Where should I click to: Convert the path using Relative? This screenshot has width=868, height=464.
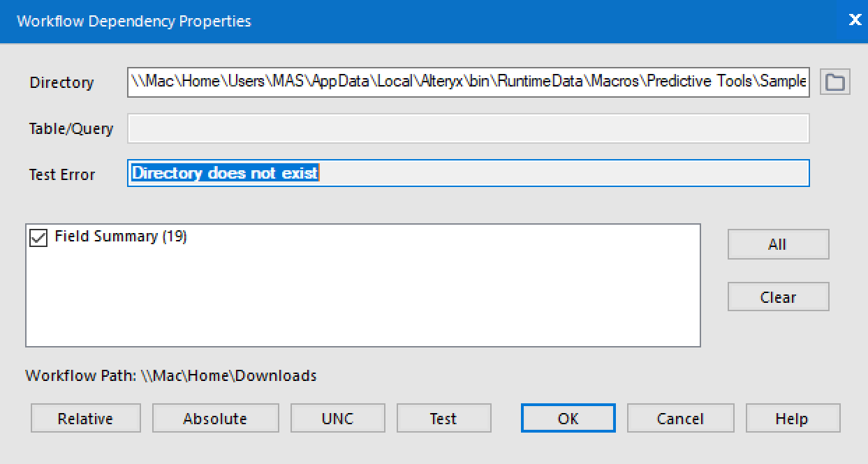coord(85,418)
